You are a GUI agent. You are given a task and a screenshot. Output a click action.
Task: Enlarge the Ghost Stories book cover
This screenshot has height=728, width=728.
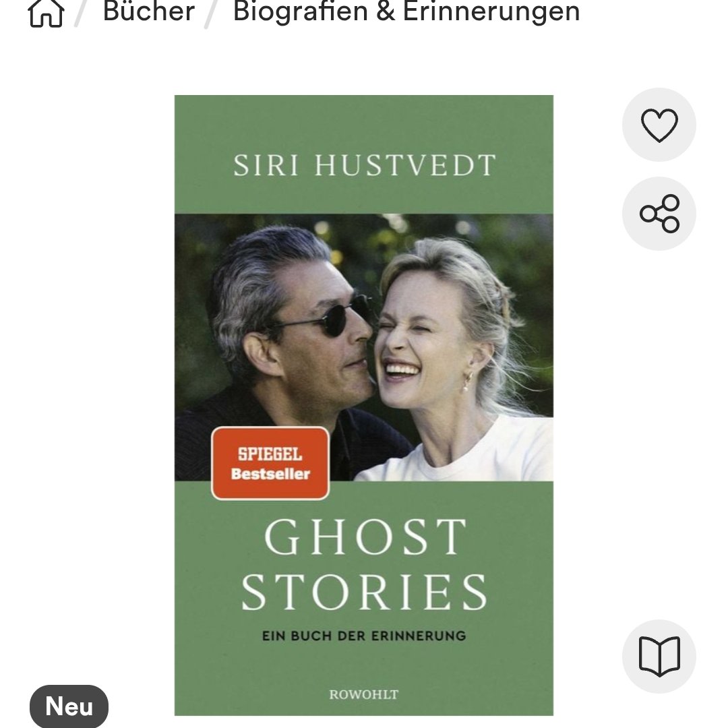(363, 405)
